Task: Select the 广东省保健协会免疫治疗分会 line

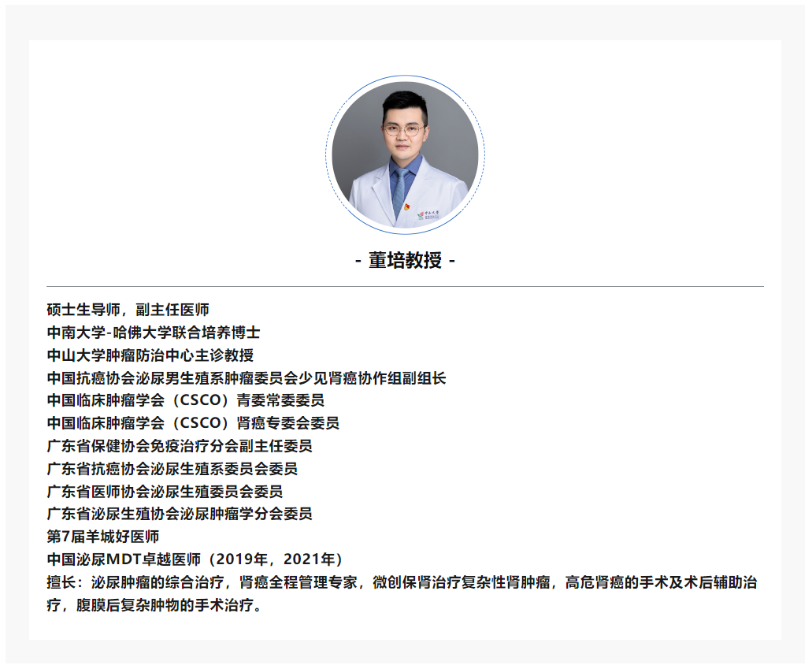Action: (180, 446)
